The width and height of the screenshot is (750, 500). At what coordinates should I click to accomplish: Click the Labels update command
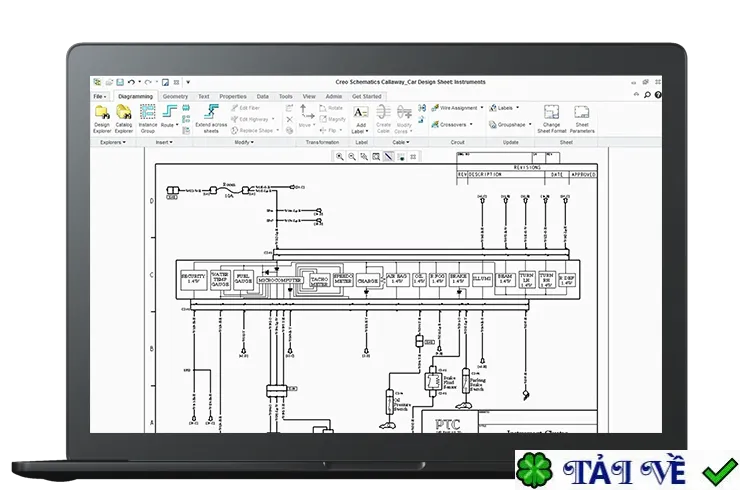coord(501,108)
